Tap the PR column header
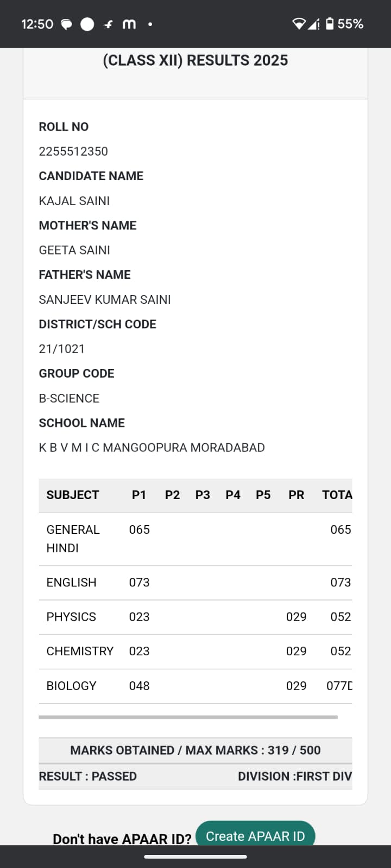The height and width of the screenshot is (868, 391). (x=297, y=495)
